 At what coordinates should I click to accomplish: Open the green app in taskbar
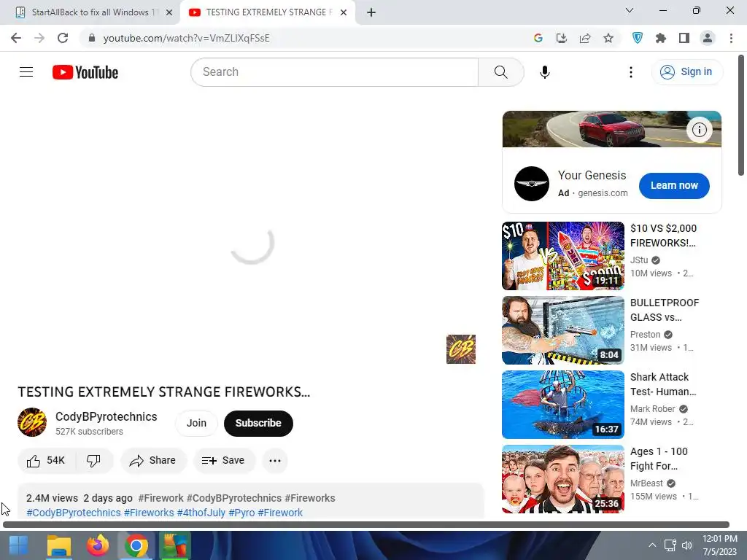click(x=174, y=545)
